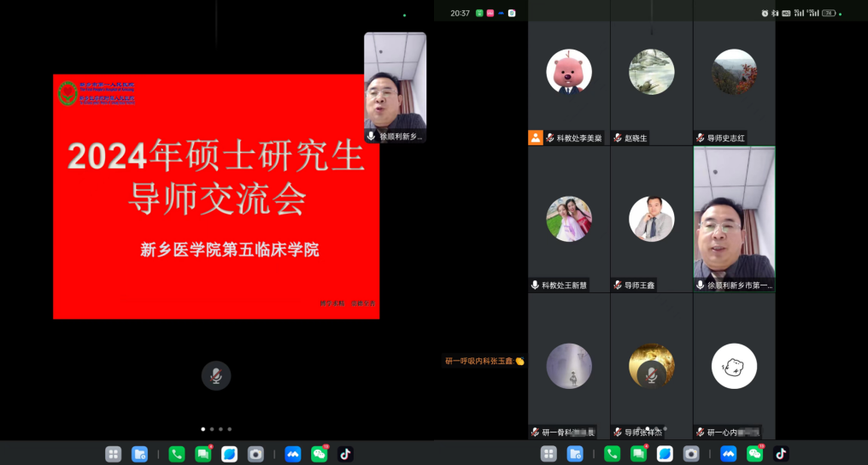The width and height of the screenshot is (868, 465).
Task: Click the 徐顺利新乡 label on floating video
Action: [402, 136]
